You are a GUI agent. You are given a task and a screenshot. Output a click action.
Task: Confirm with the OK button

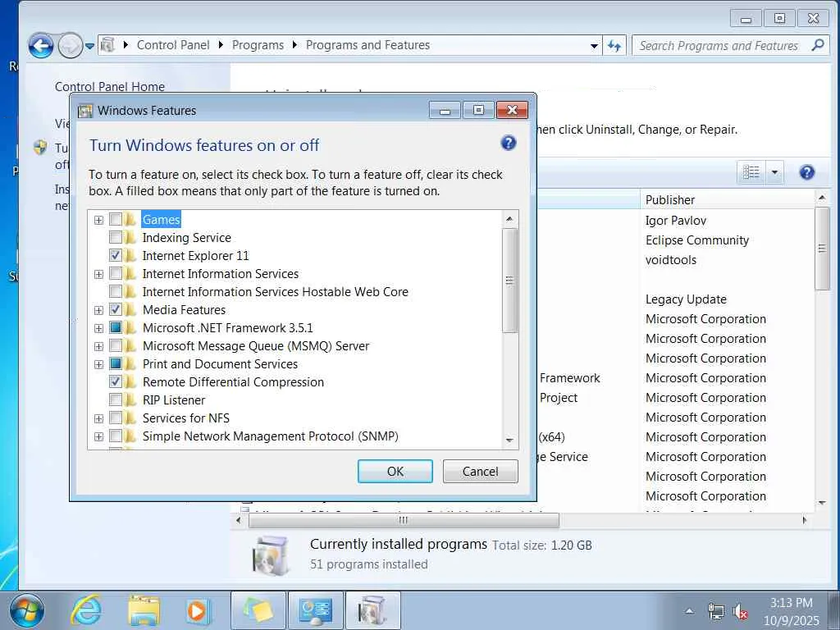395,472
